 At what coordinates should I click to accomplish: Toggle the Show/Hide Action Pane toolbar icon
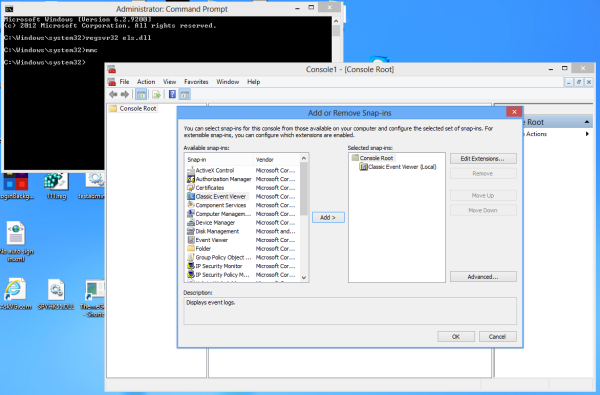coord(185,94)
